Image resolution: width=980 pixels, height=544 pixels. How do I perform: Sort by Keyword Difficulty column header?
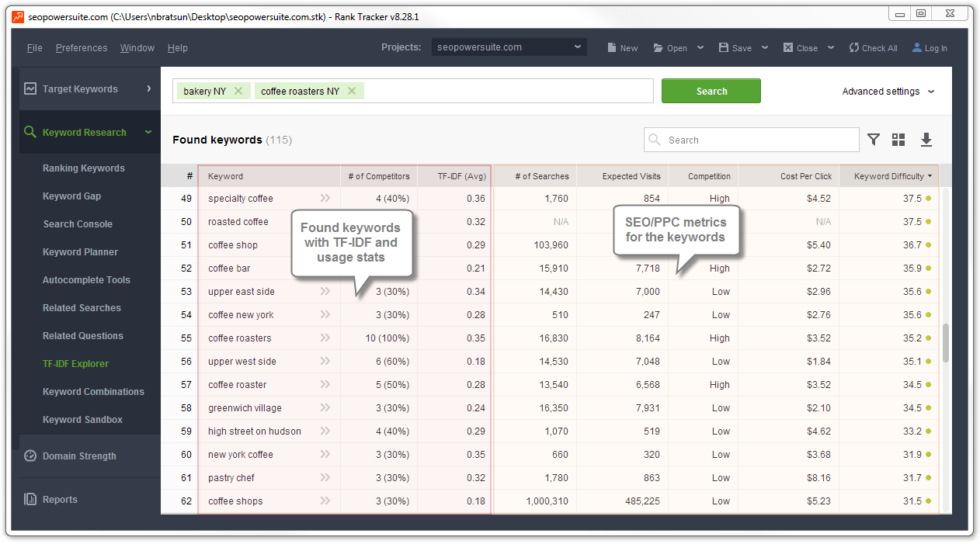click(x=889, y=176)
